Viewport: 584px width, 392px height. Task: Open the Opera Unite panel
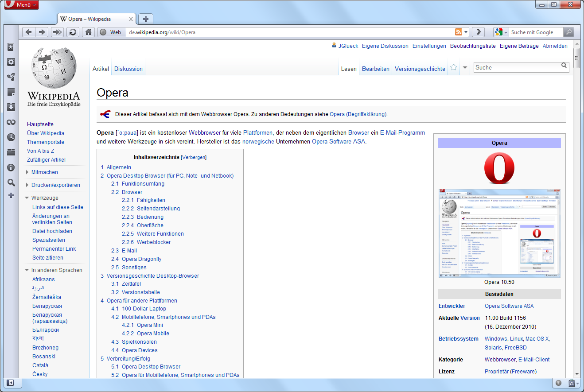point(11,77)
